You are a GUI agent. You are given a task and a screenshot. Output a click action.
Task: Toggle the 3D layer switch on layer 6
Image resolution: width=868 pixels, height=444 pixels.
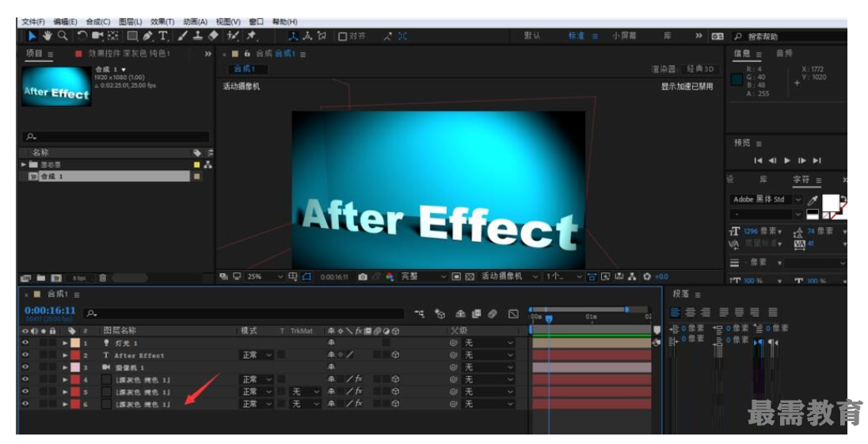pyautogui.click(x=395, y=404)
